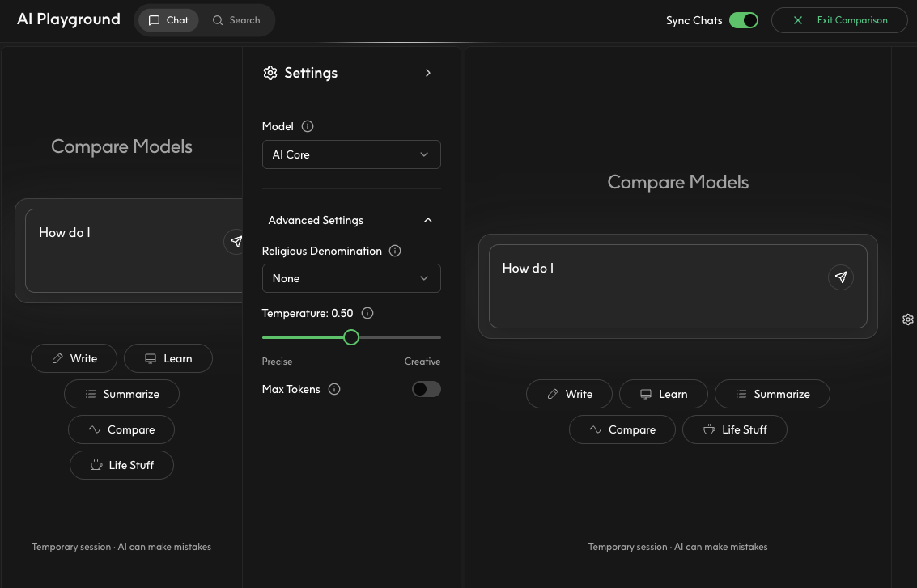Click the Religious Denomination info icon
This screenshot has height=588, width=917.
[x=394, y=251]
